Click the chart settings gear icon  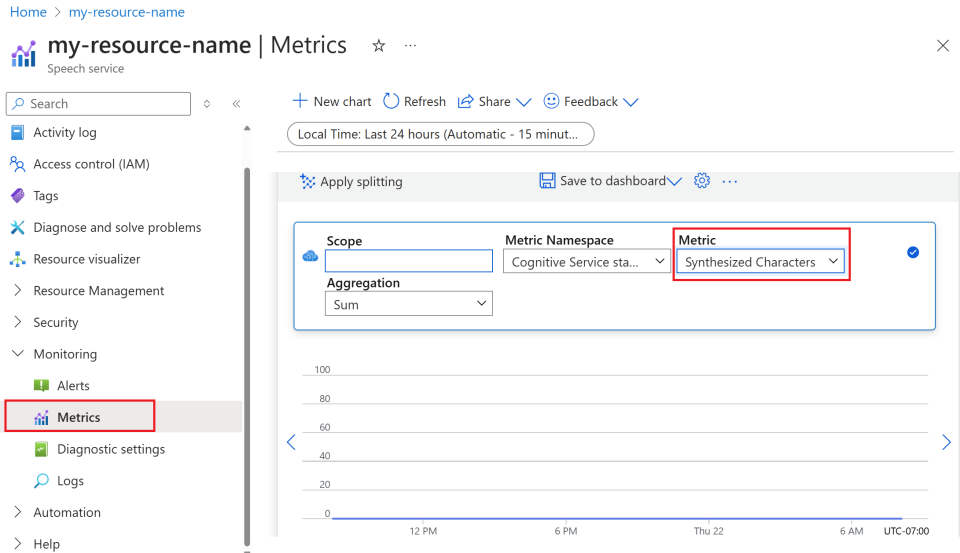coord(702,181)
